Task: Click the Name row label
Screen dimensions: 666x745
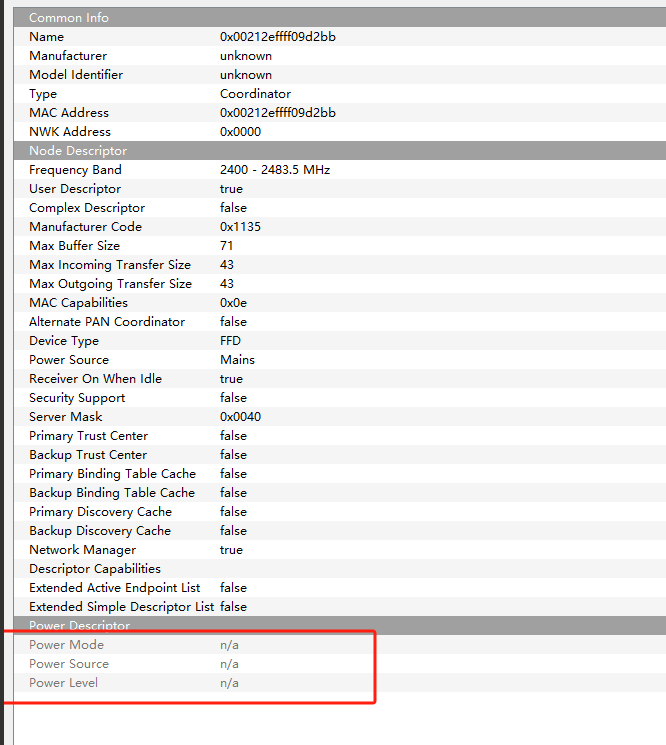Action: tap(46, 37)
